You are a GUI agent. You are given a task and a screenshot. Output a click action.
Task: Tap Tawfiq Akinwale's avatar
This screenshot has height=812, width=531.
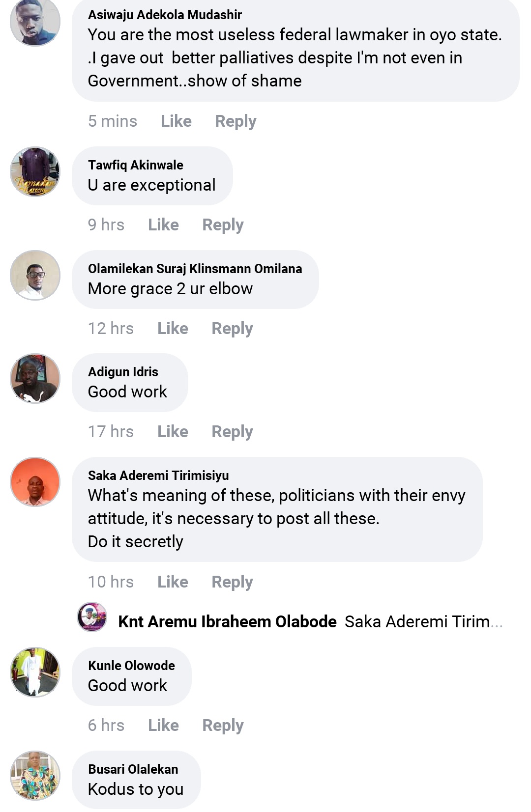pos(35,172)
